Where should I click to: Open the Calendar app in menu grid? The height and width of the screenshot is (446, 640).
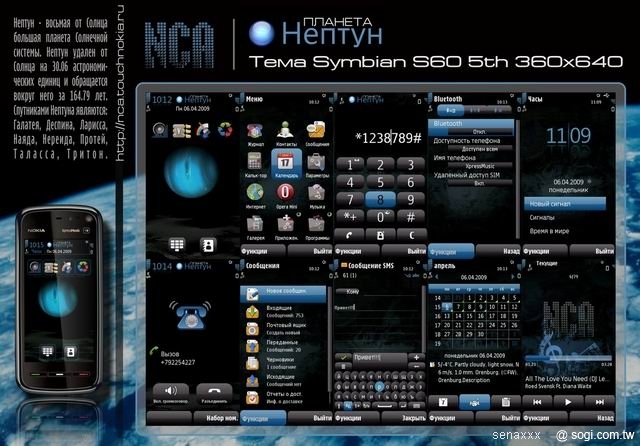pos(285,160)
